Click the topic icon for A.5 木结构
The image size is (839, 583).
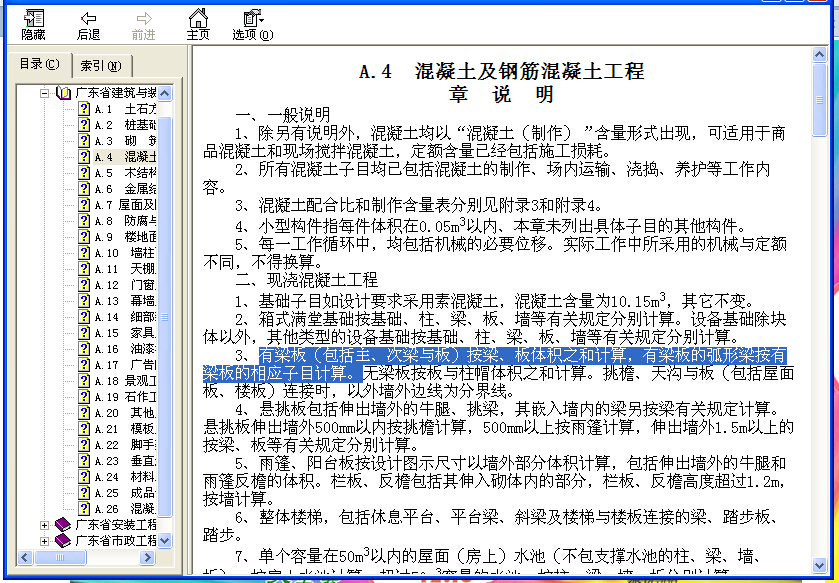pos(83,173)
